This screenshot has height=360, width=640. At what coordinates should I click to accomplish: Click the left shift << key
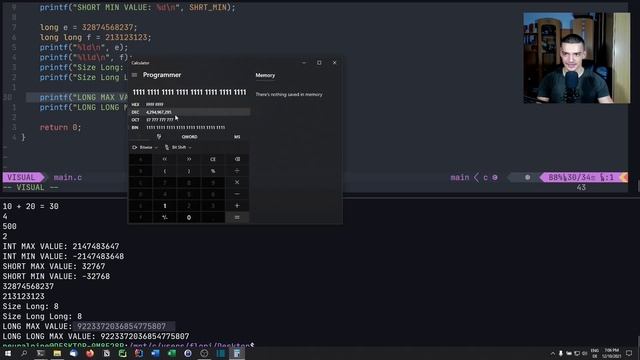164,159
